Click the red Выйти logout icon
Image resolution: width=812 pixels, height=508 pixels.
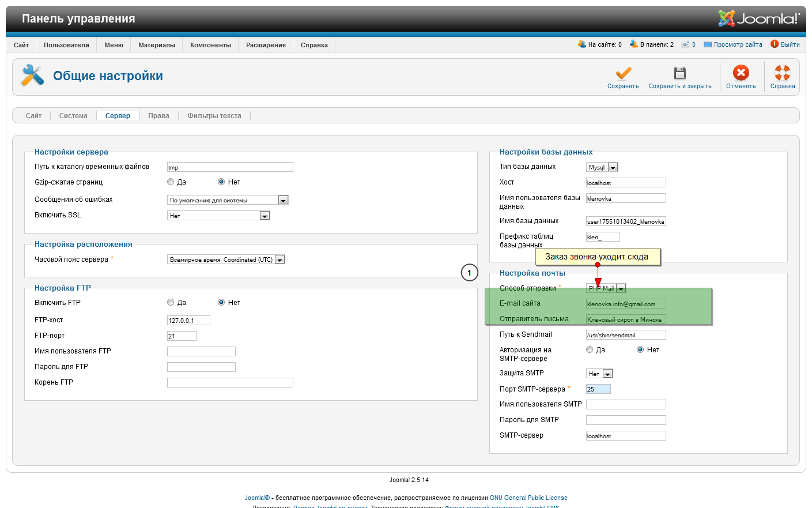coord(775,44)
